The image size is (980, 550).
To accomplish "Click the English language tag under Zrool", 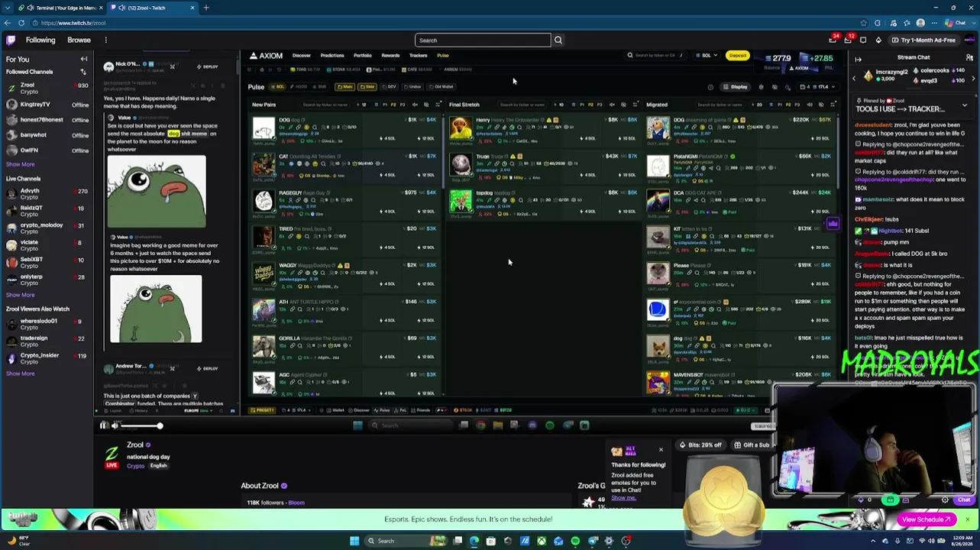I will click(158, 465).
